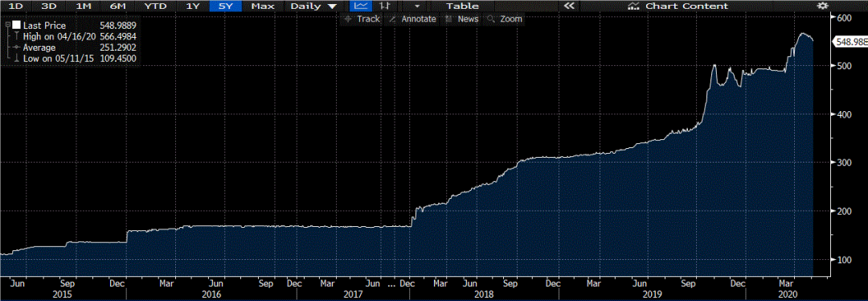Viewport: 868px width, 301px height.
Task: Open settings gear in top right corner
Action: tap(823, 6)
